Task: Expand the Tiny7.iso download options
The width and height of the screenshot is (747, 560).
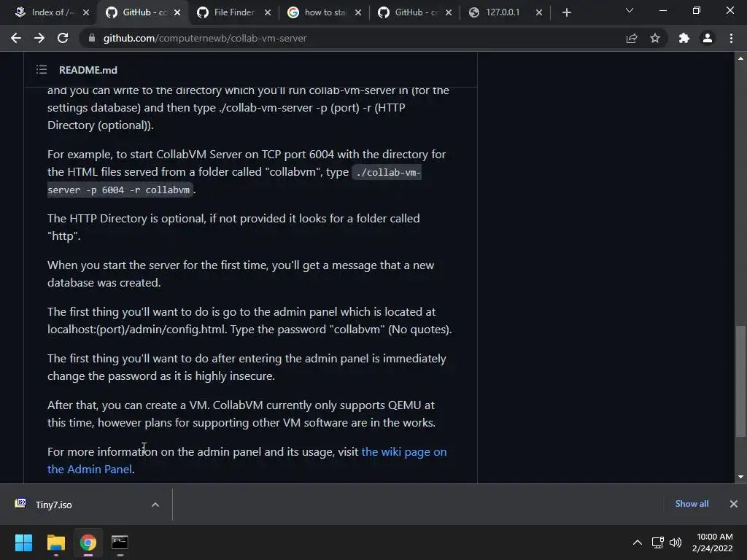Action: pos(155,505)
